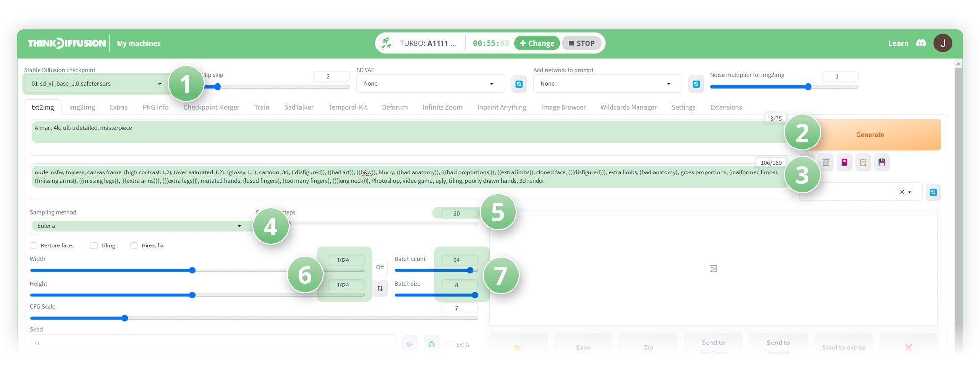
Task: Open the Wildcards Manager tab
Action: point(629,107)
